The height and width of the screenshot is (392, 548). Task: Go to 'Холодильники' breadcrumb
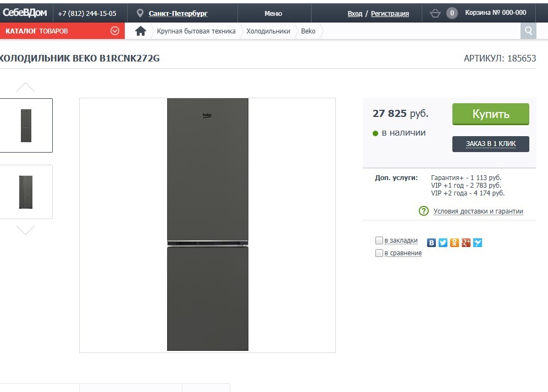click(x=268, y=31)
